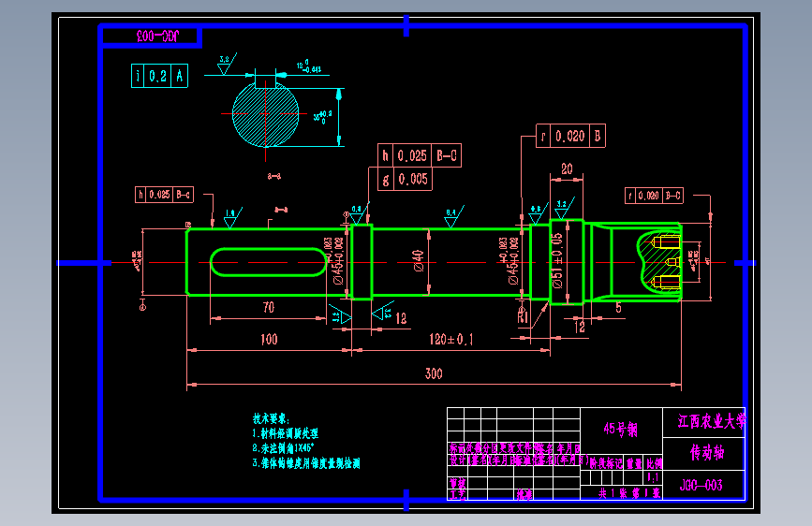The width and height of the screenshot is (812, 526).
Task: Click the cyan "0.2" tolerance frame
Action: [x=159, y=76]
